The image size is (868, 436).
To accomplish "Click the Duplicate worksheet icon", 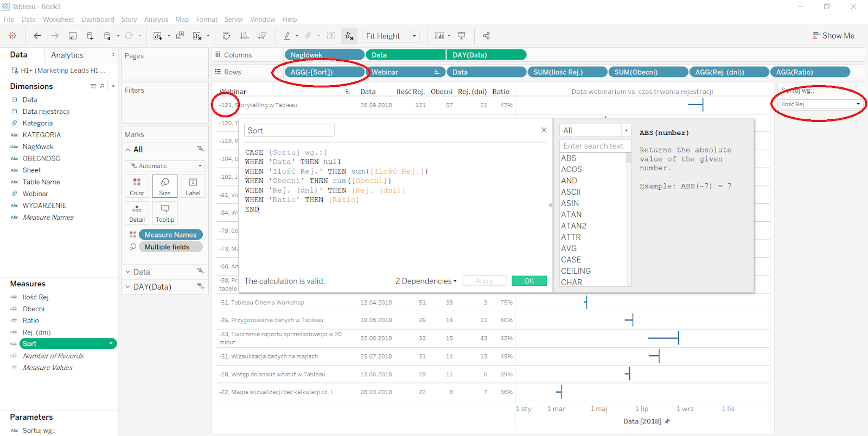I will (x=180, y=36).
